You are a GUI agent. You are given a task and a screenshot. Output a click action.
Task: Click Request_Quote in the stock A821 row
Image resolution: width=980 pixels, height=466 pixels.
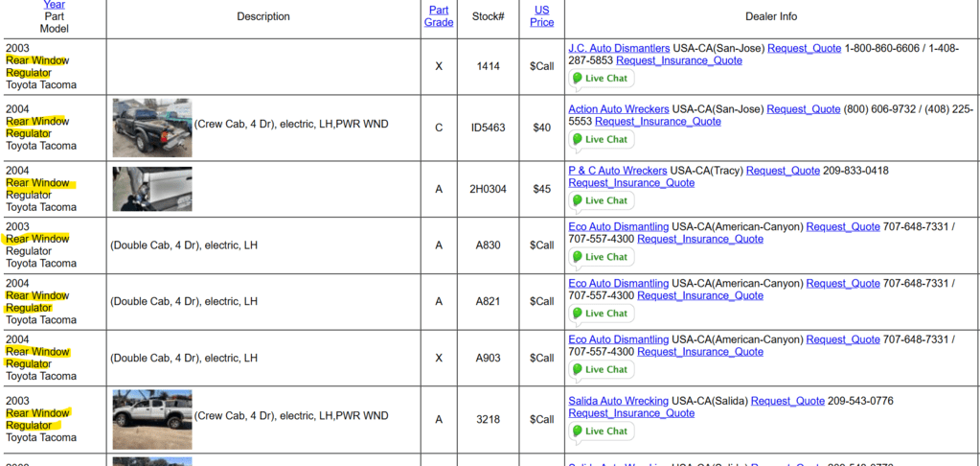point(842,284)
